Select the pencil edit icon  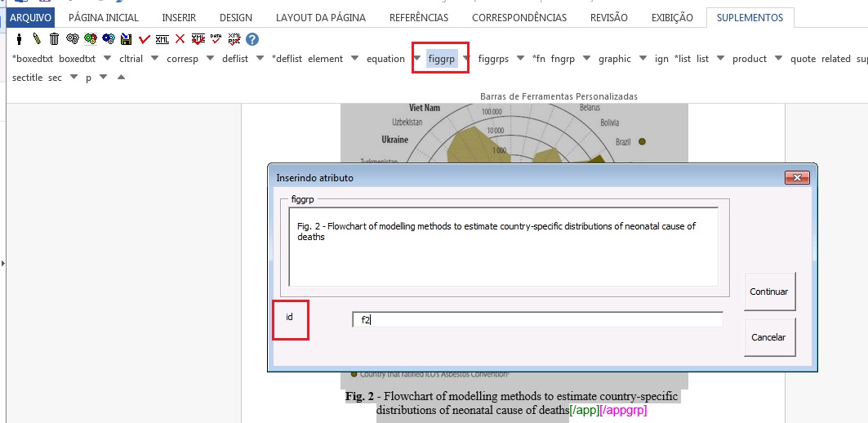point(36,39)
